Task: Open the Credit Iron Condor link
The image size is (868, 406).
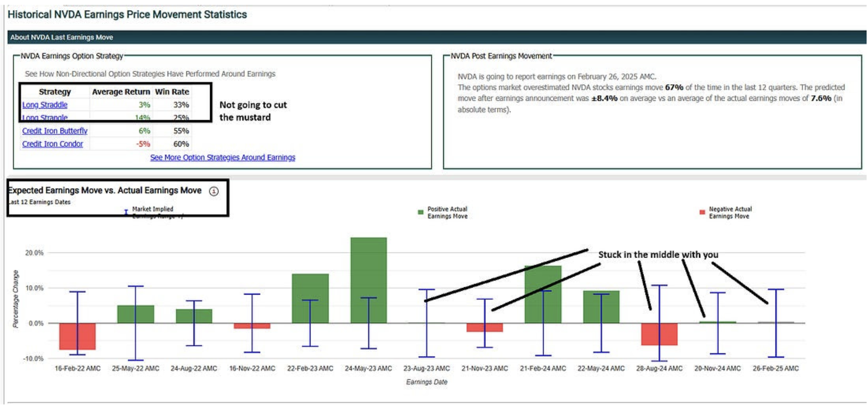Action: click(x=53, y=144)
